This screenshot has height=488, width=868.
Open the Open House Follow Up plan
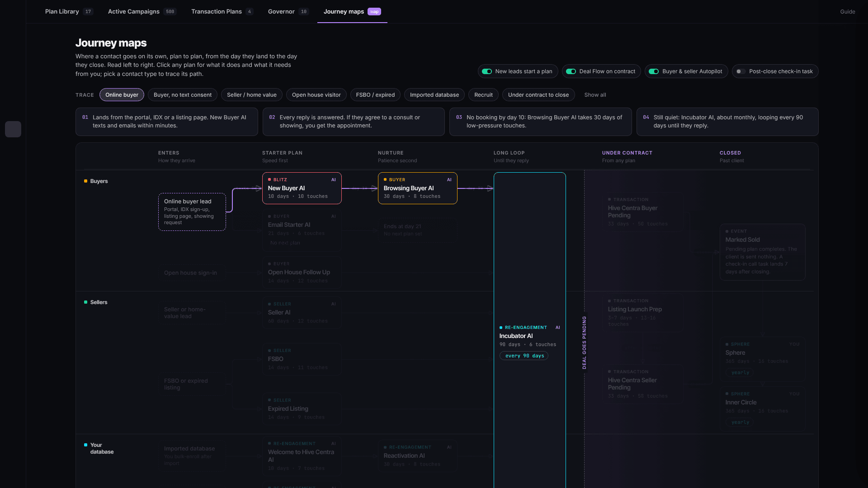[302, 272]
